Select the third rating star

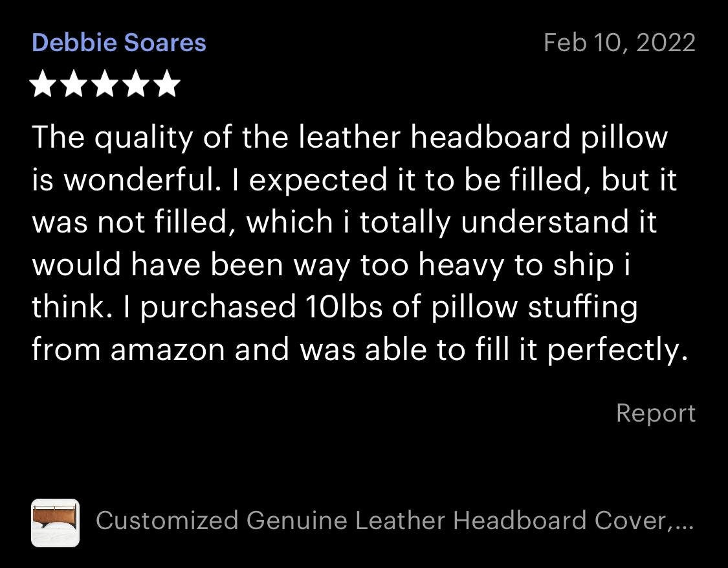(x=105, y=84)
